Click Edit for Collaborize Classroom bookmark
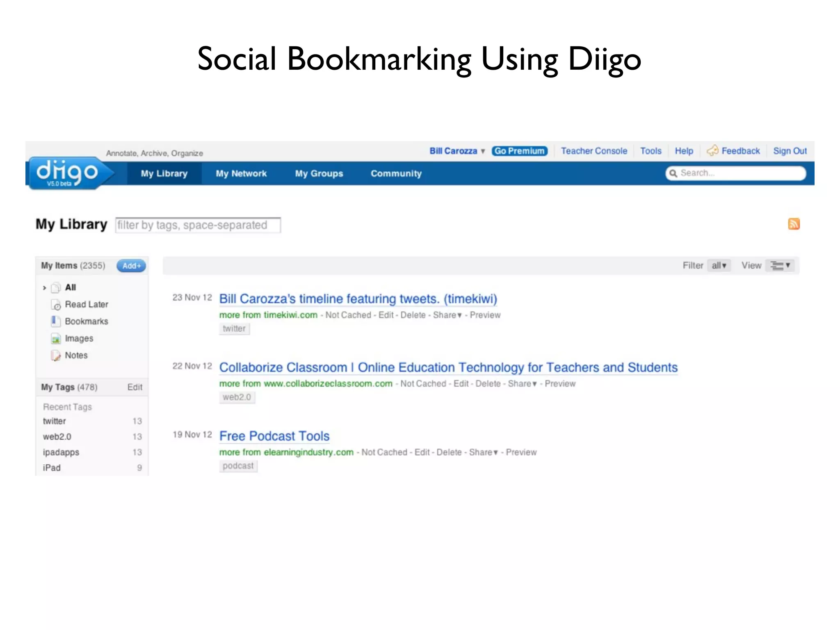Image resolution: width=840 pixels, height=630 pixels. pos(461,383)
